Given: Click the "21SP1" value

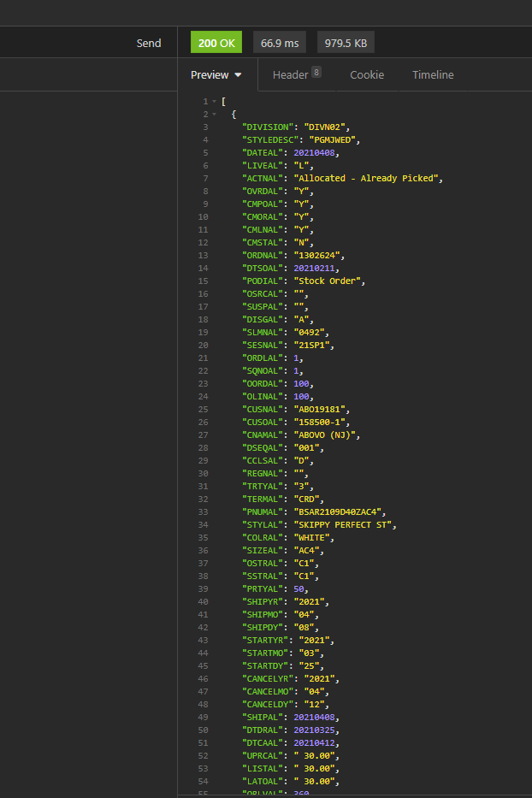Looking at the screenshot, I should point(311,345).
